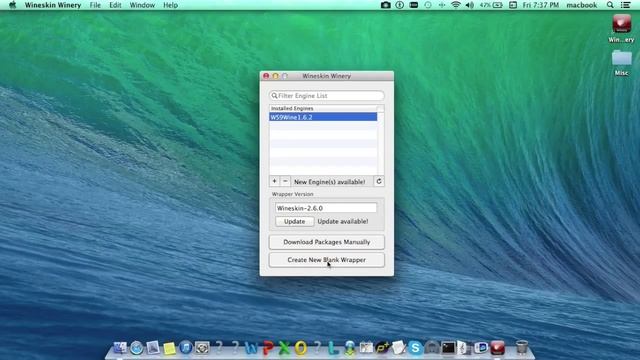Click the macbook user name in menu bar
Viewport: 640px width, 360px height.
point(582,5)
